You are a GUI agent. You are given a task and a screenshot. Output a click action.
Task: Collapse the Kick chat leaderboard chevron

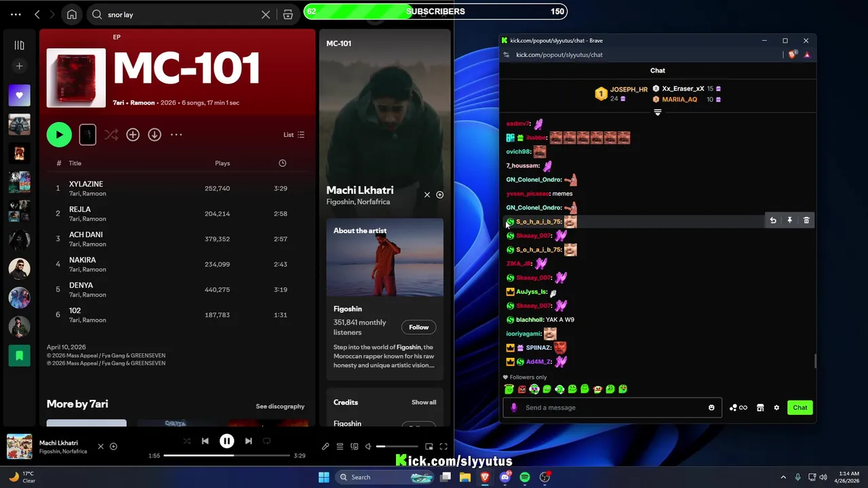coord(657,113)
